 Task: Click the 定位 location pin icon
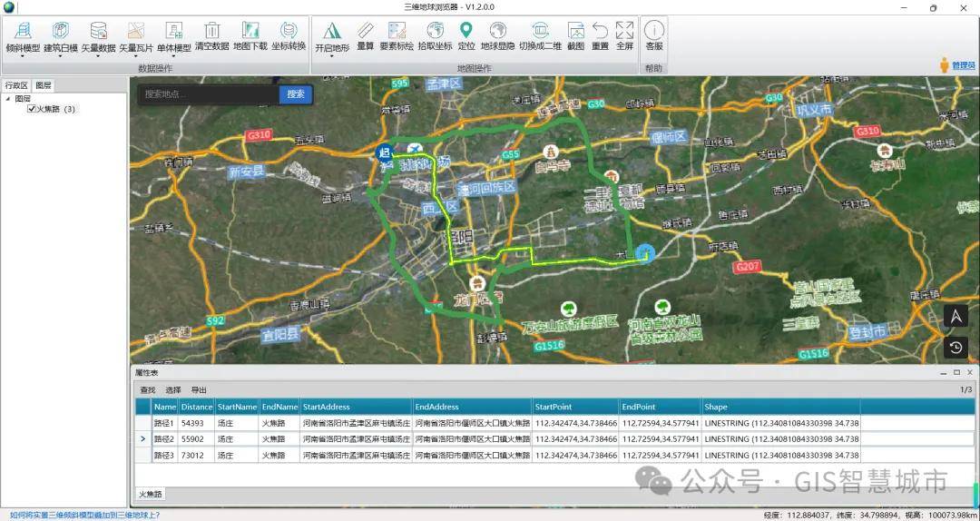pyautogui.click(x=466, y=32)
